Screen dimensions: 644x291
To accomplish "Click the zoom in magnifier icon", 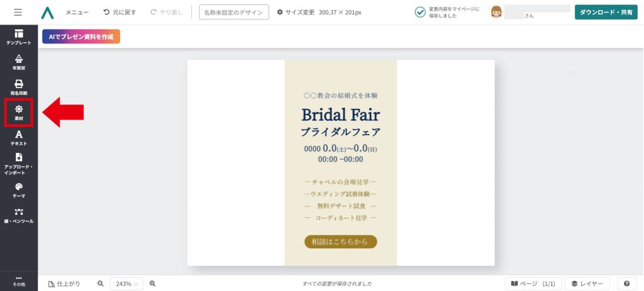I will tap(152, 283).
